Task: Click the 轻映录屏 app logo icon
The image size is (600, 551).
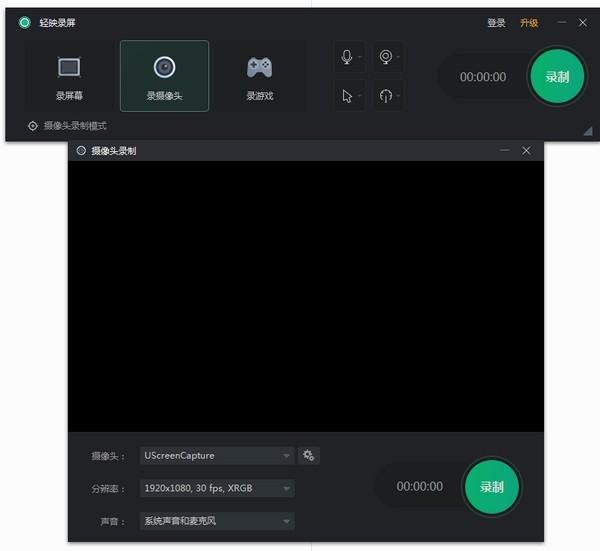Action: (x=25, y=22)
